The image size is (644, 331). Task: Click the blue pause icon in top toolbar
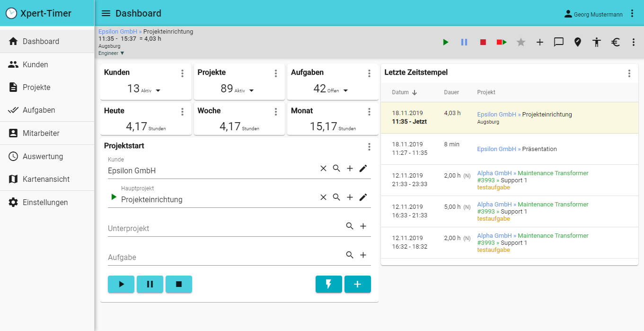click(x=464, y=42)
